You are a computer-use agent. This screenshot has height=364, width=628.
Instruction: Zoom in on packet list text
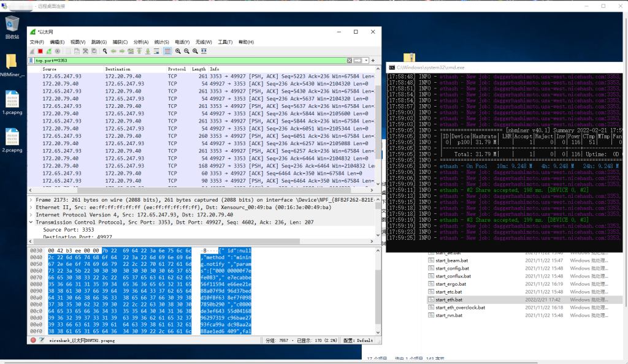click(178, 51)
